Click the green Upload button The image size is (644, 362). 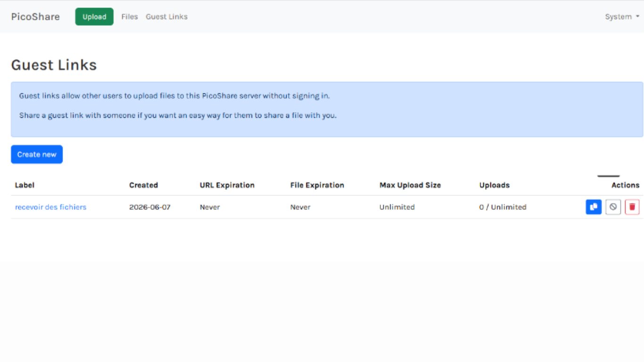[x=94, y=16]
